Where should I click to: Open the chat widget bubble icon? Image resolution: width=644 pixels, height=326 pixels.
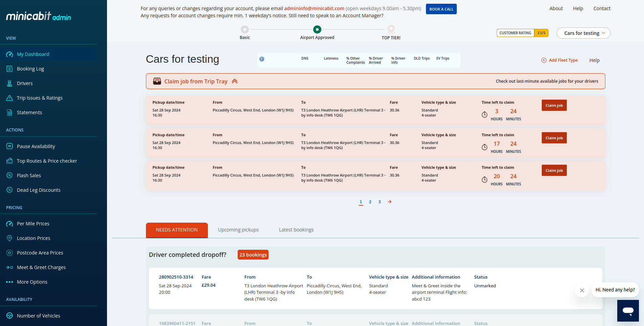[628, 311]
